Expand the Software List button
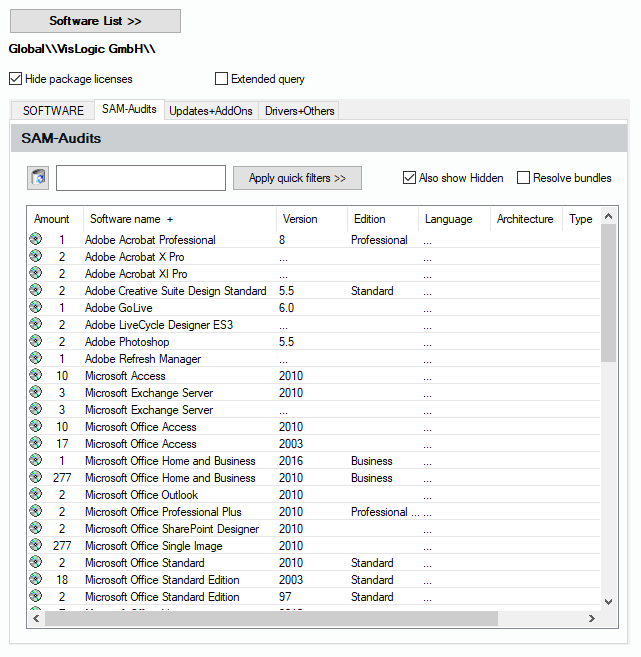This screenshot has height=657, width=641. [x=95, y=21]
